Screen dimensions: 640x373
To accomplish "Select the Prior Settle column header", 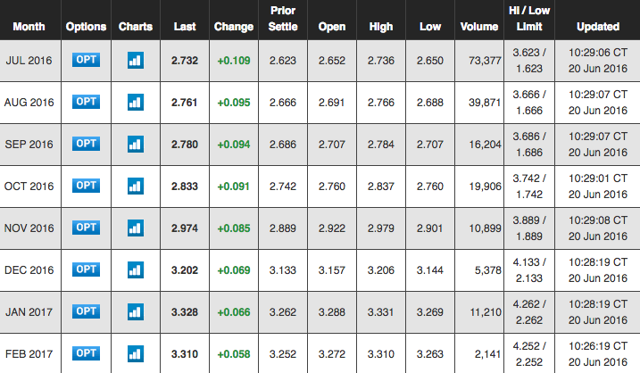I will click(283, 19).
